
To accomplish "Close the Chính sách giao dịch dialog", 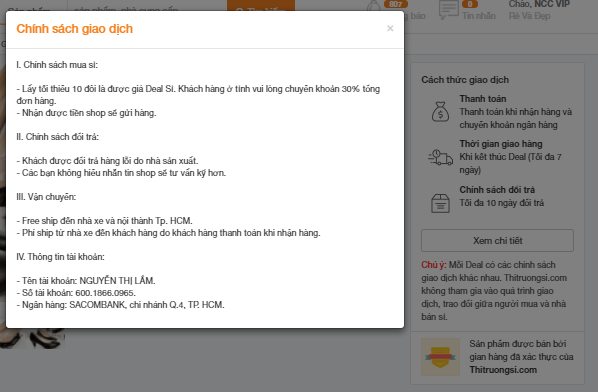I will coord(390,28).
